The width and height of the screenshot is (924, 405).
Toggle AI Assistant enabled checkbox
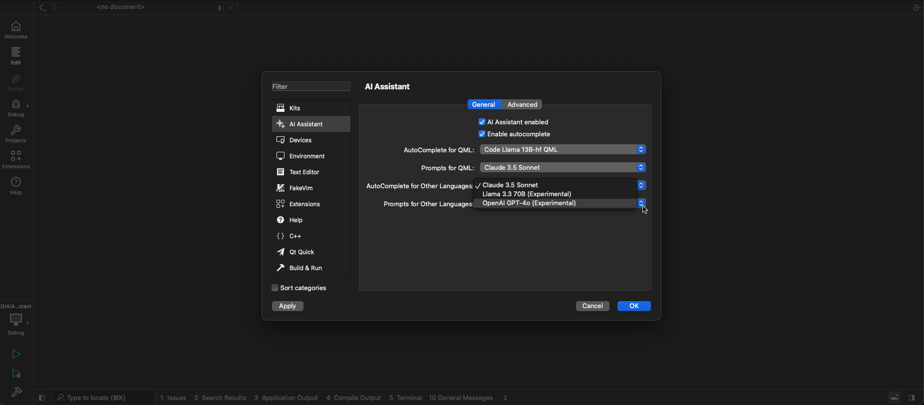pos(482,122)
